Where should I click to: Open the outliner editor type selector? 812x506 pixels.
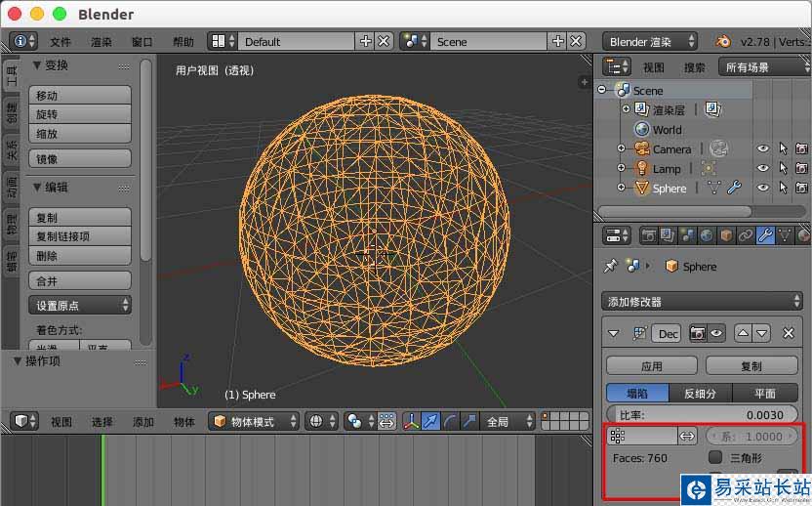616,67
